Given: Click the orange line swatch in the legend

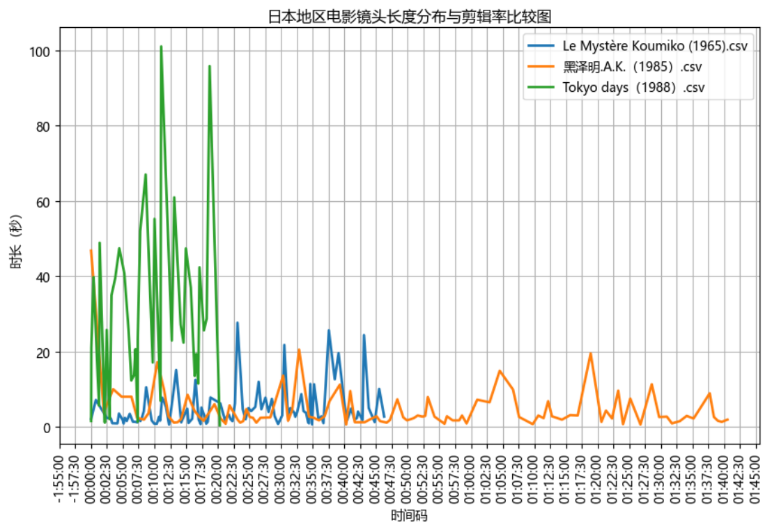Looking at the screenshot, I should point(541,67).
